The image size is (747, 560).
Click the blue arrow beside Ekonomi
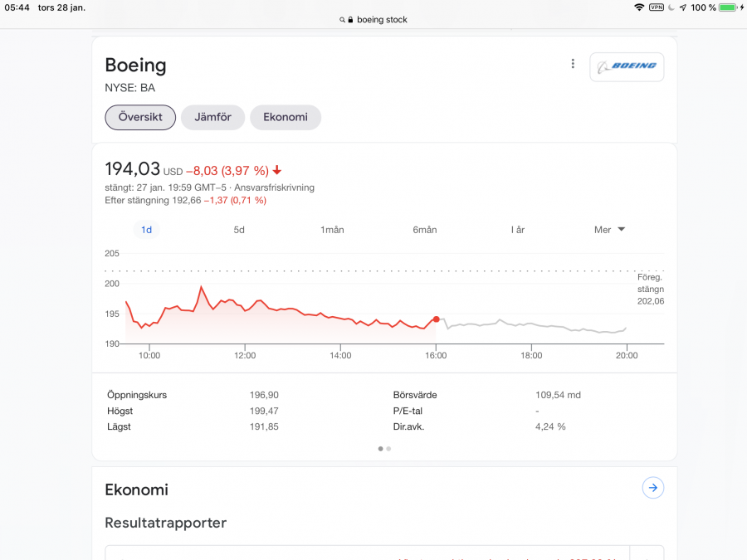652,488
